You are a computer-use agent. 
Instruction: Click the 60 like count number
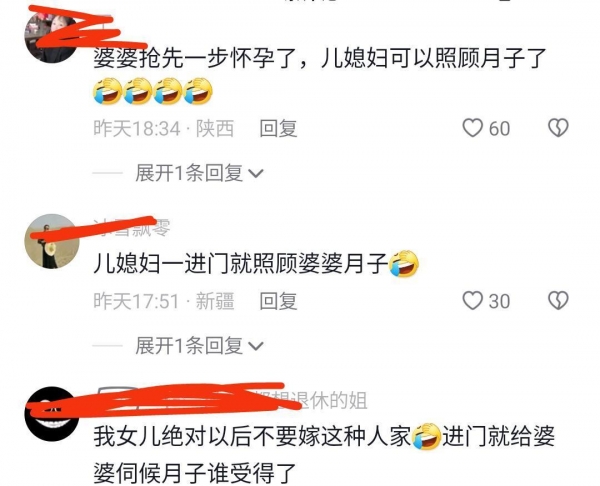[499, 129]
